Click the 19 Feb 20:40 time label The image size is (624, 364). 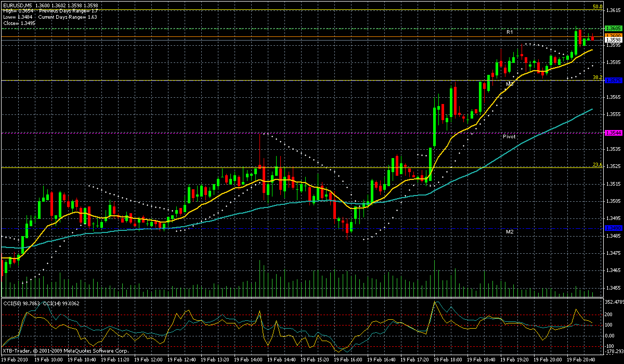(581, 359)
